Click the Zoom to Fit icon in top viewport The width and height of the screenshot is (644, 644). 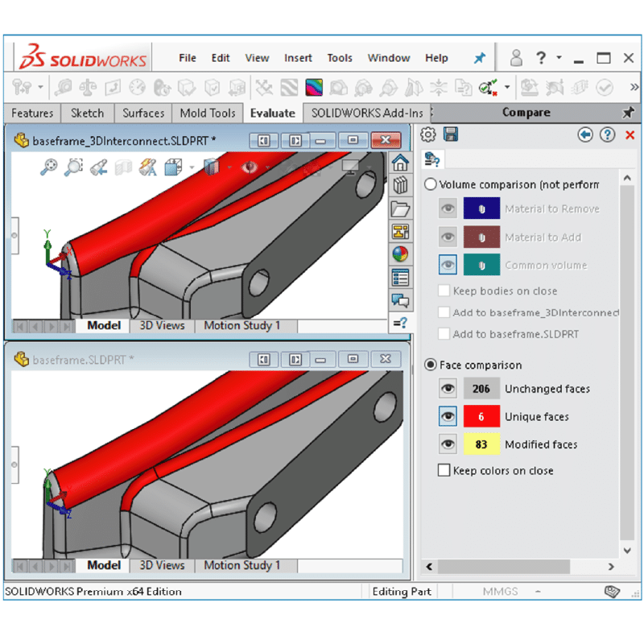tap(49, 167)
